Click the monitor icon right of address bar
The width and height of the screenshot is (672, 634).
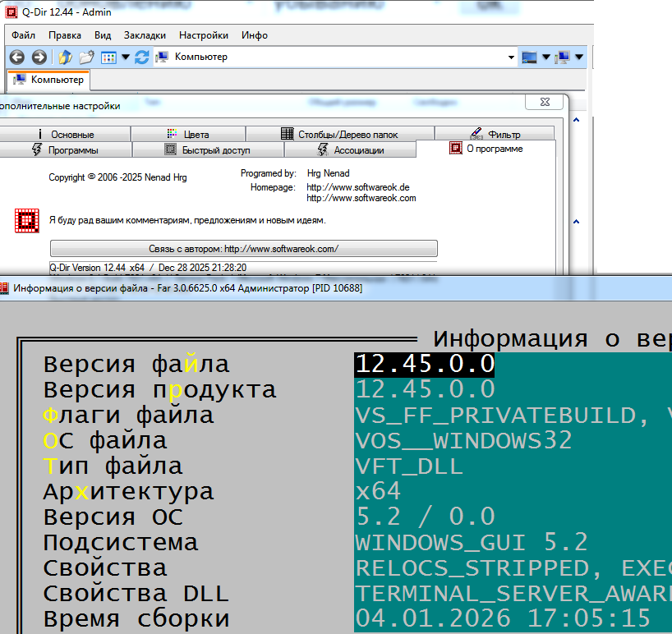pos(529,57)
